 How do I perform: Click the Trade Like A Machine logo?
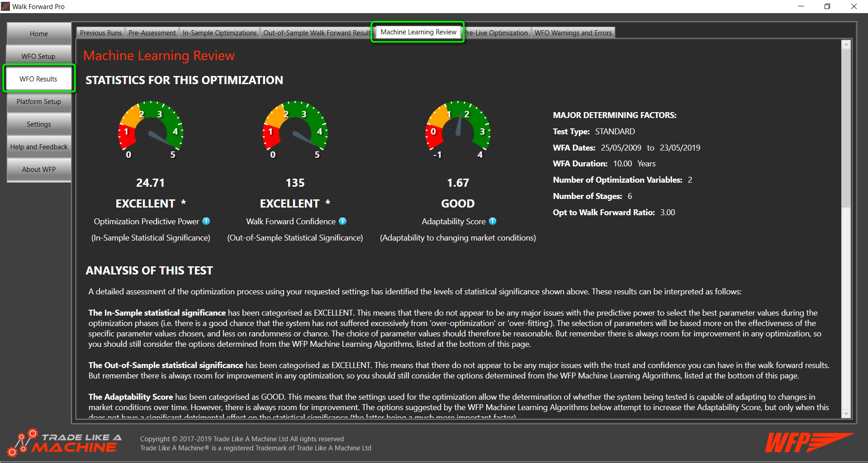pyautogui.click(x=64, y=443)
